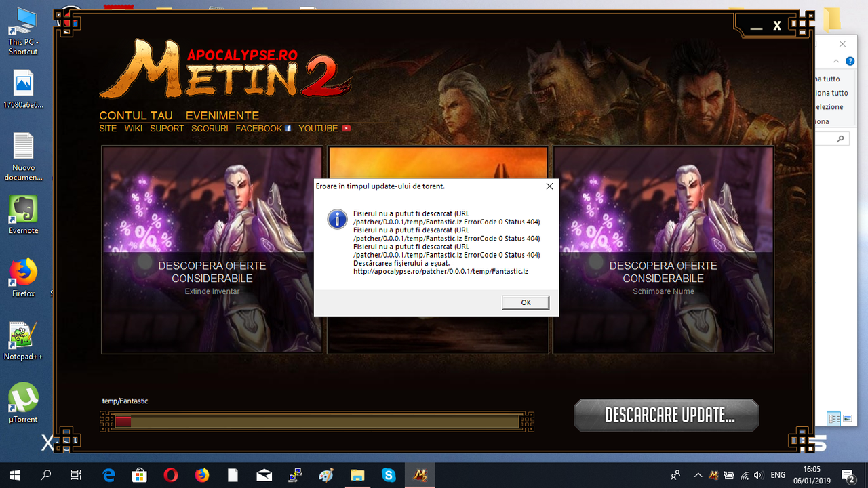
Task: Minimize the Metin2 patcher window
Action: 757,26
